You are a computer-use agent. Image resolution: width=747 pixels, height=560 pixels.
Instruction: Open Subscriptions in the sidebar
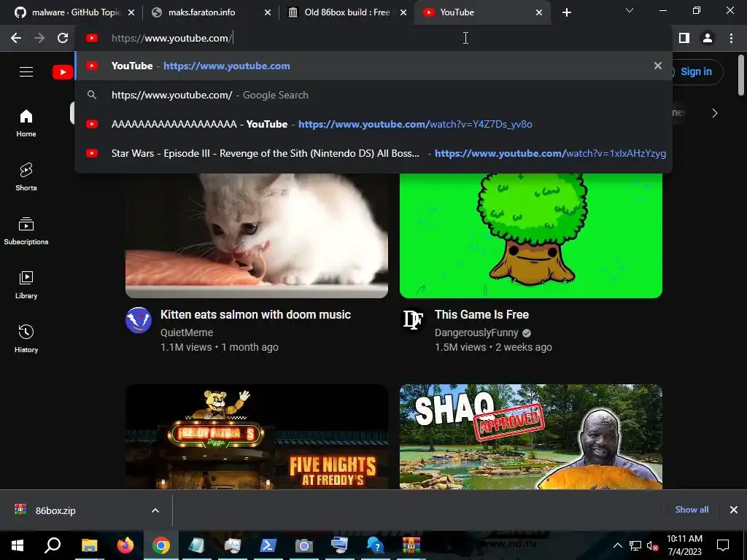coord(26,231)
